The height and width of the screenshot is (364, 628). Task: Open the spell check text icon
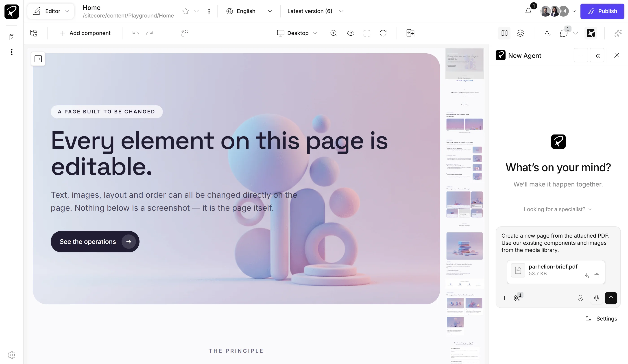(547, 33)
